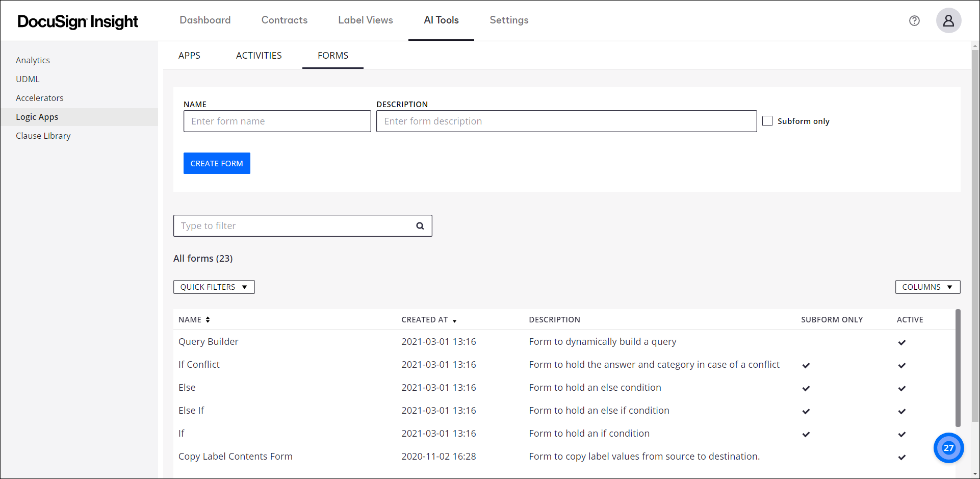Go to Accelerators in sidebar

click(x=40, y=98)
